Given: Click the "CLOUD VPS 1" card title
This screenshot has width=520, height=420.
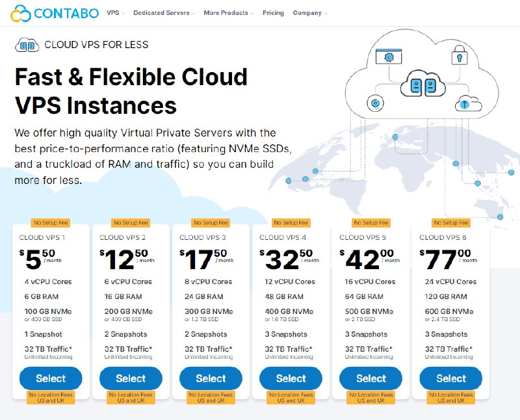Looking at the screenshot, I should click(x=42, y=237).
